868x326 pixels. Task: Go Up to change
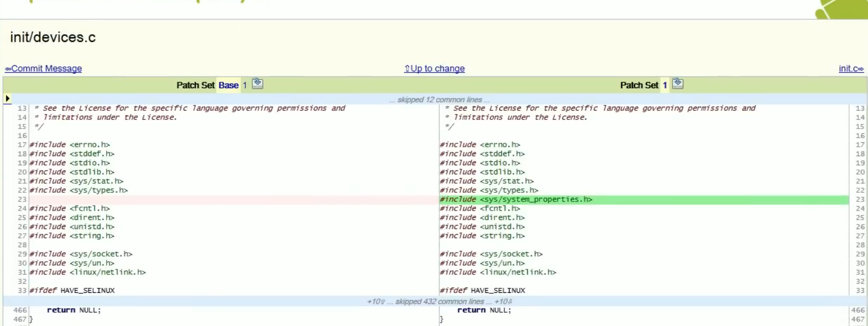coord(435,68)
